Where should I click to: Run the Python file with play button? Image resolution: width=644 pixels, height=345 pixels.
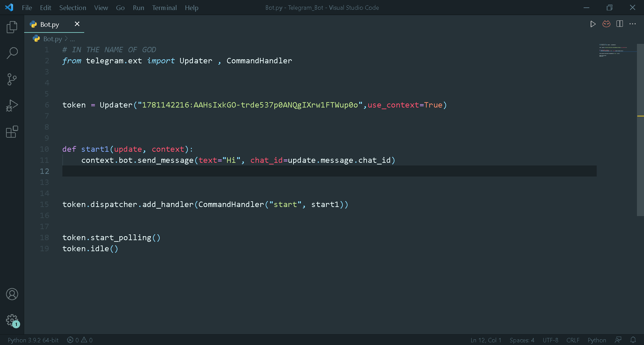click(593, 24)
